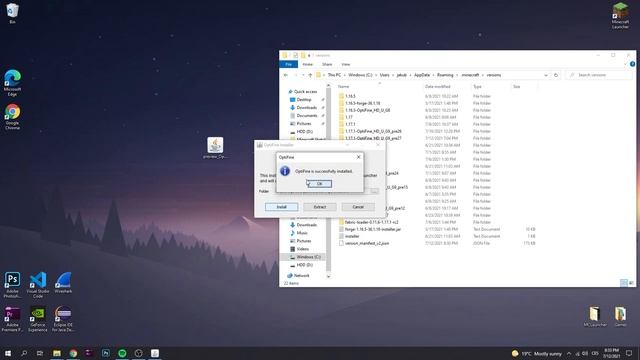Click the Cancel button in OptiFine installer
The height and width of the screenshot is (360, 640).
pyautogui.click(x=358, y=207)
